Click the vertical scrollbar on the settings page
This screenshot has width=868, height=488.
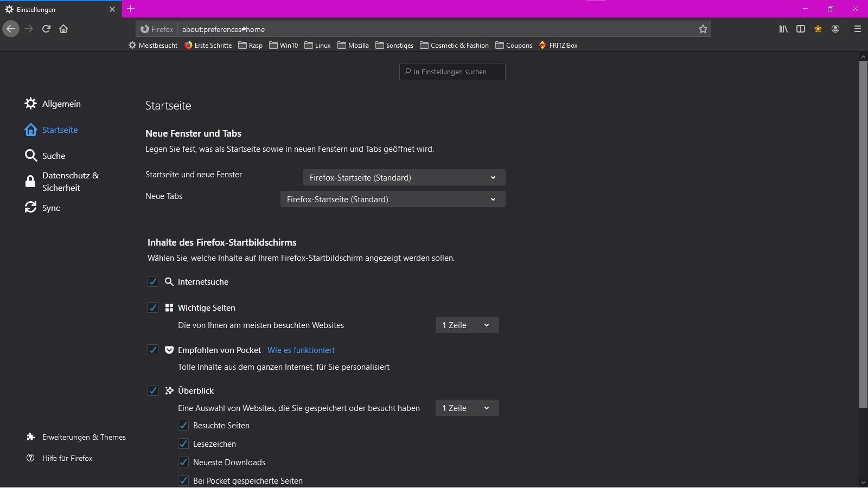coord(863,233)
